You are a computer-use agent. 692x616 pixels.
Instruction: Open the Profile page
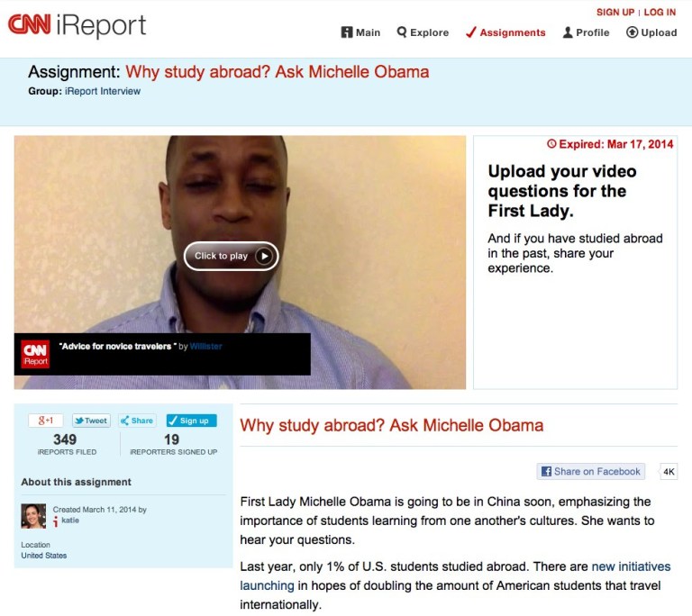coord(586,32)
